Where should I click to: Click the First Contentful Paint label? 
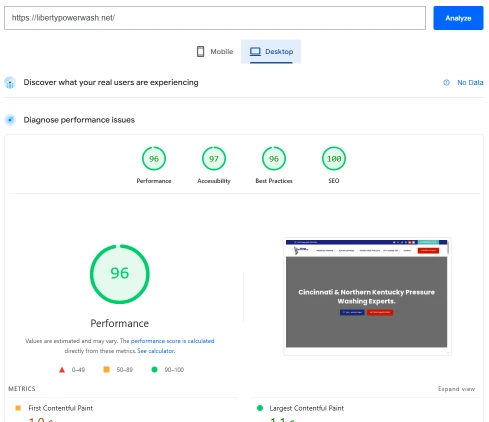pyautogui.click(x=60, y=408)
